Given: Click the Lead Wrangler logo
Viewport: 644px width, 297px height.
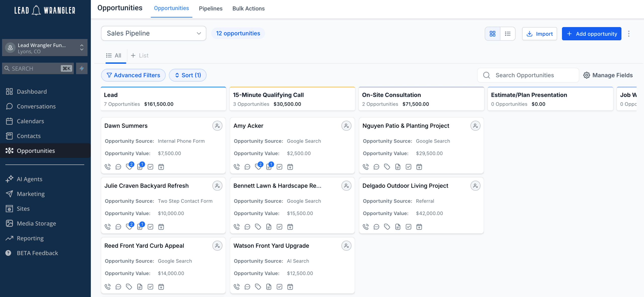Looking at the screenshot, I should 45,10.
